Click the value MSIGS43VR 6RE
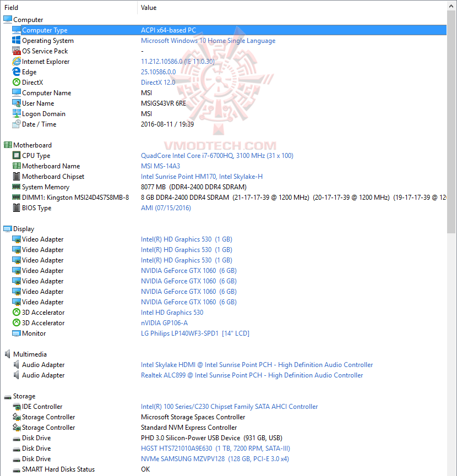 [164, 103]
